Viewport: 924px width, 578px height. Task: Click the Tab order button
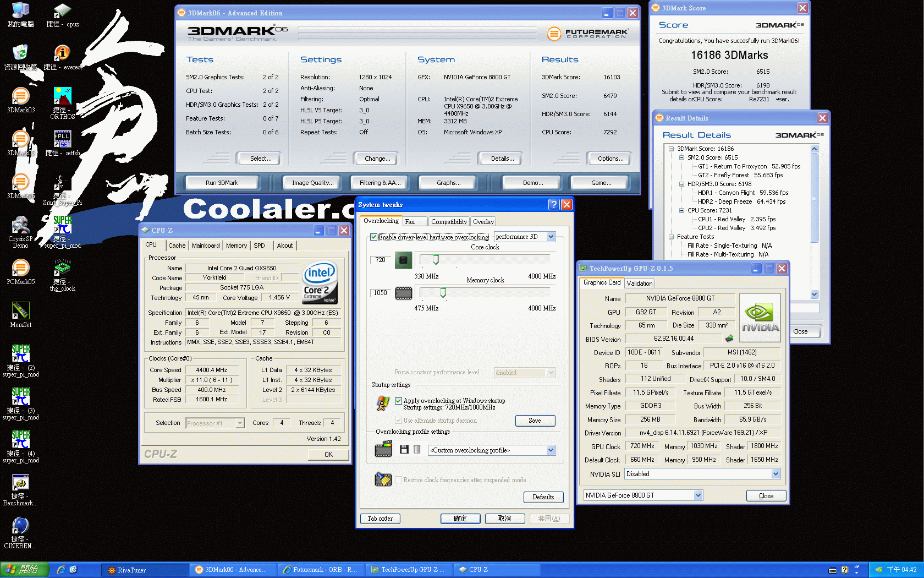coord(380,519)
